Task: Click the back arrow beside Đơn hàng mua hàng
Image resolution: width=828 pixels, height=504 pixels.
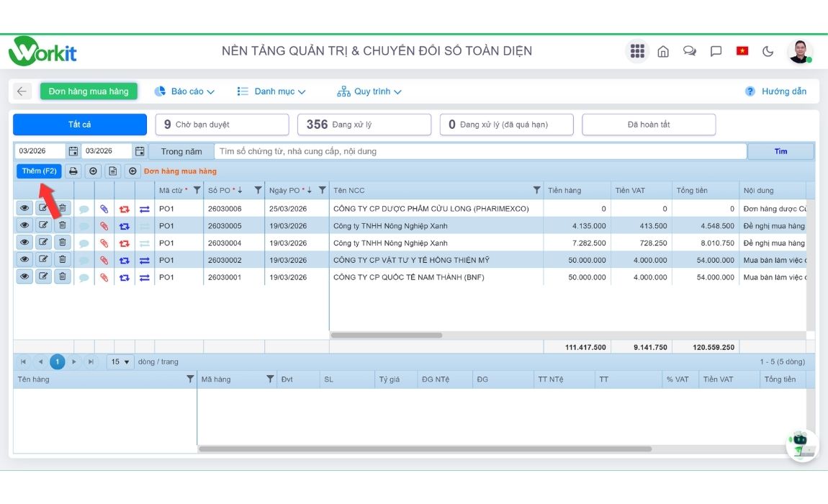Action: (22, 91)
